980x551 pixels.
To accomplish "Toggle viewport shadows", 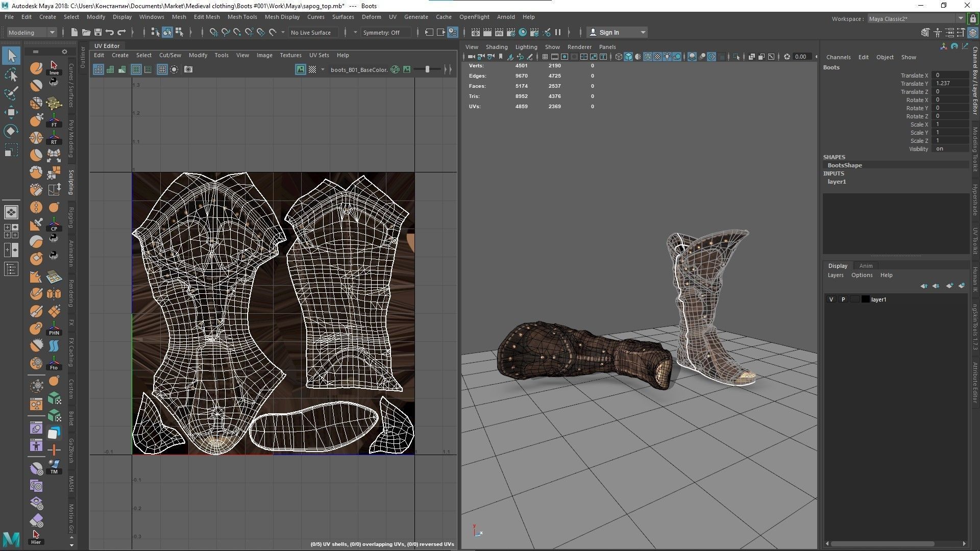I will 677,57.
